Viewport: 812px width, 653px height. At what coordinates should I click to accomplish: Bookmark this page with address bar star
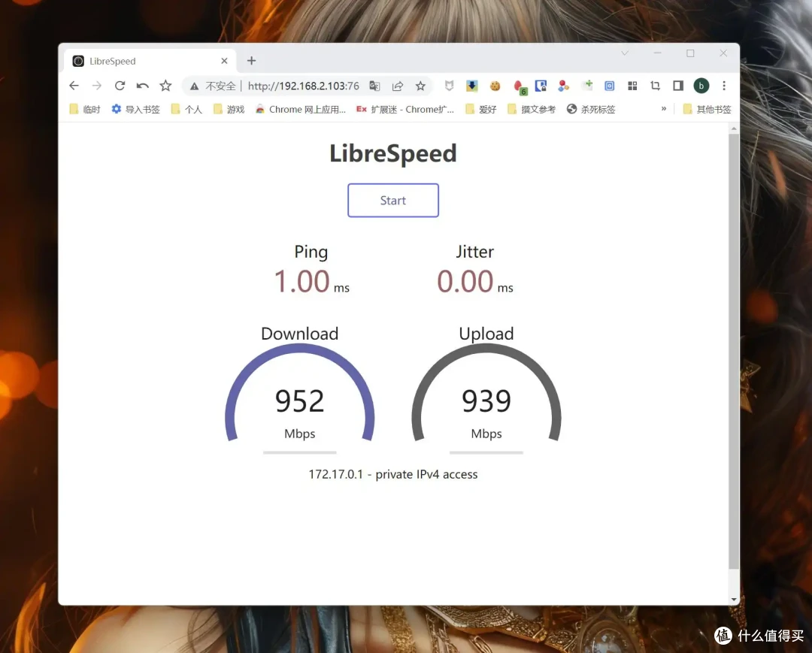[420, 86]
